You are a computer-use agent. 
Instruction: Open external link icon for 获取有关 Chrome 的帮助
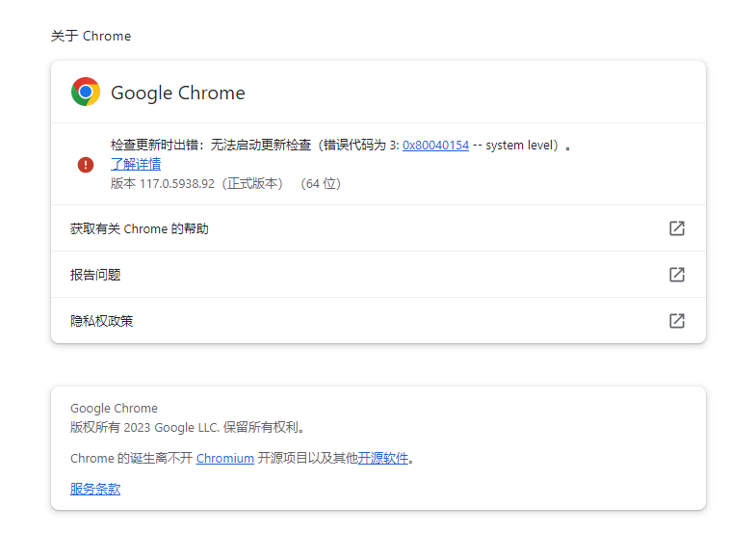[677, 228]
